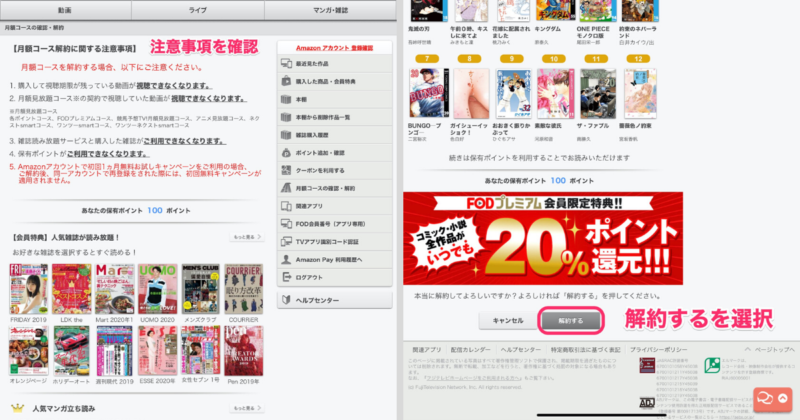Open 特定商取引法に基づく表記 footer link
This screenshot has height=420, width=800.
tap(585, 350)
